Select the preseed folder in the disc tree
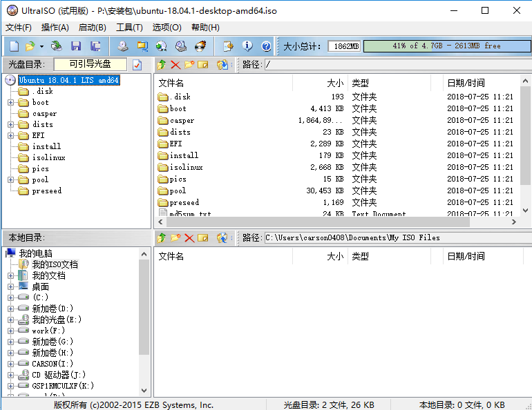The image size is (532, 410). click(47, 191)
